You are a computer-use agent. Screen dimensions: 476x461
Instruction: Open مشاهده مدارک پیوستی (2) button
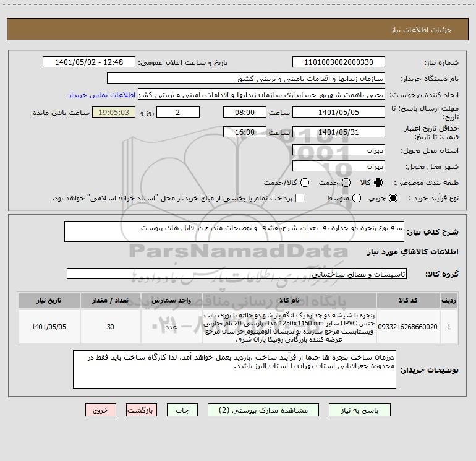click(263, 410)
